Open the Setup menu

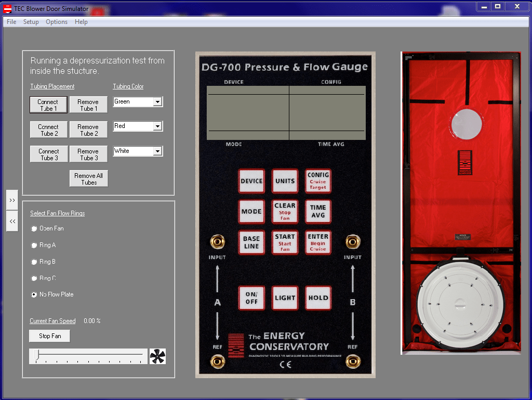pos(31,22)
